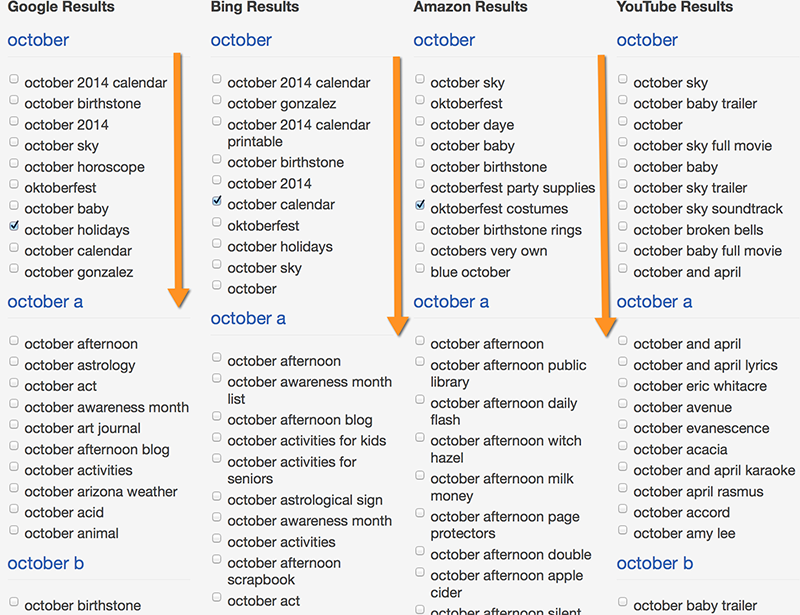Select Google "october arizona weather" checkbox
This screenshot has height=615, width=800.
click(x=14, y=489)
